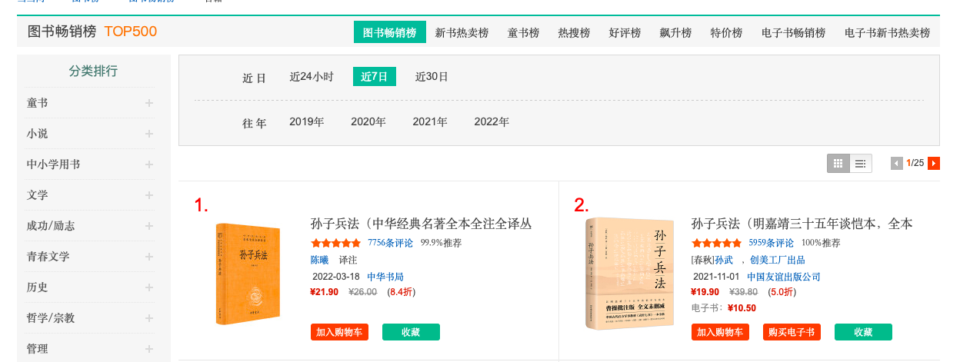The height and width of the screenshot is (362, 980).
Task: Expand the 管理 category plus icon
Action: tap(149, 349)
